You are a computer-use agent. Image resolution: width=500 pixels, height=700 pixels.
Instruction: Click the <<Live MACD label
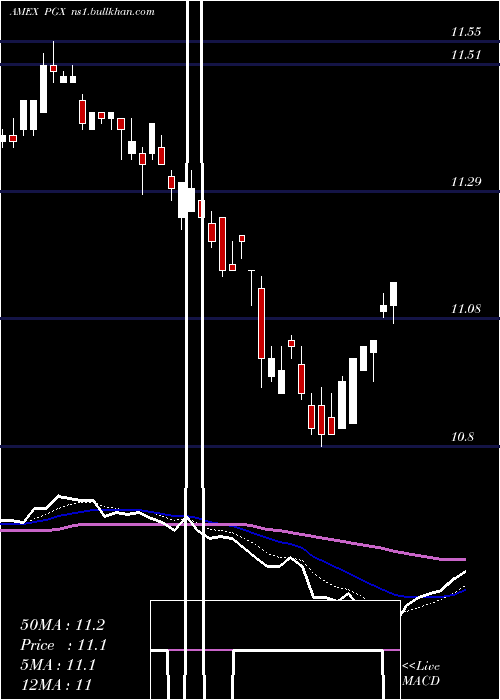pyautogui.click(x=421, y=674)
